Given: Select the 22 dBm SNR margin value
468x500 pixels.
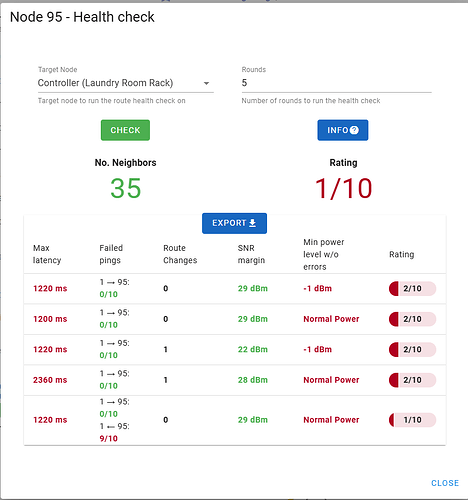Looking at the screenshot, I should point(253,349).
